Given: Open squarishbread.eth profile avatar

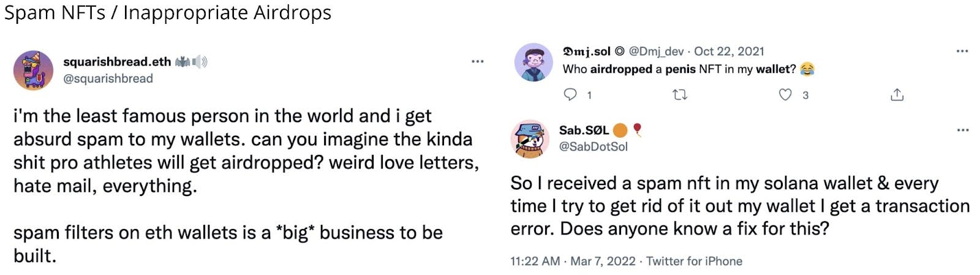Looking at the screenshot, I should (x=34, y=70).
